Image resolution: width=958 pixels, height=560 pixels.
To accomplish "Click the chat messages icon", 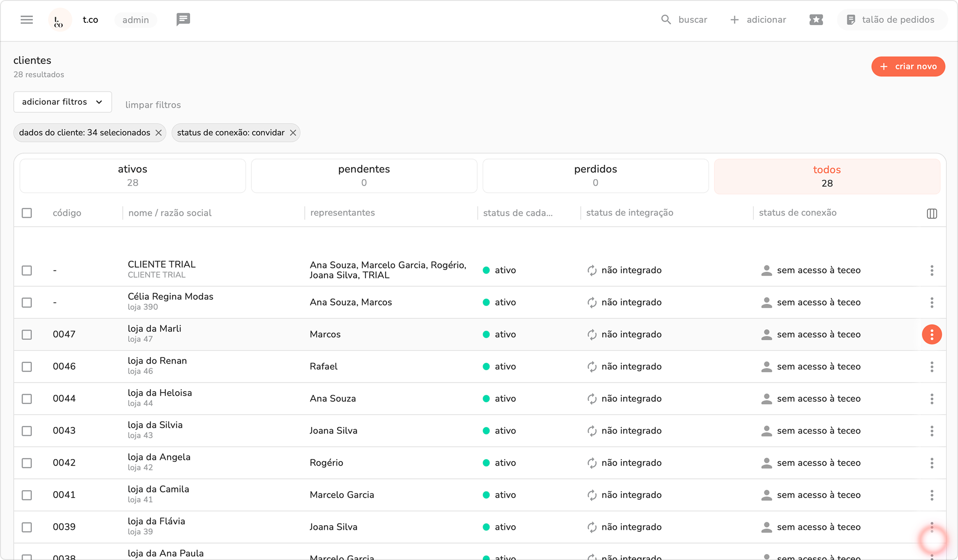I will [x=183, y=20].
